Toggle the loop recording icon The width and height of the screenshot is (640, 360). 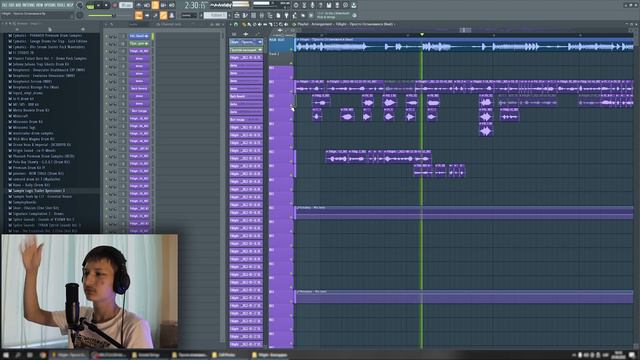pyautogui.click(x=172, y=5)
